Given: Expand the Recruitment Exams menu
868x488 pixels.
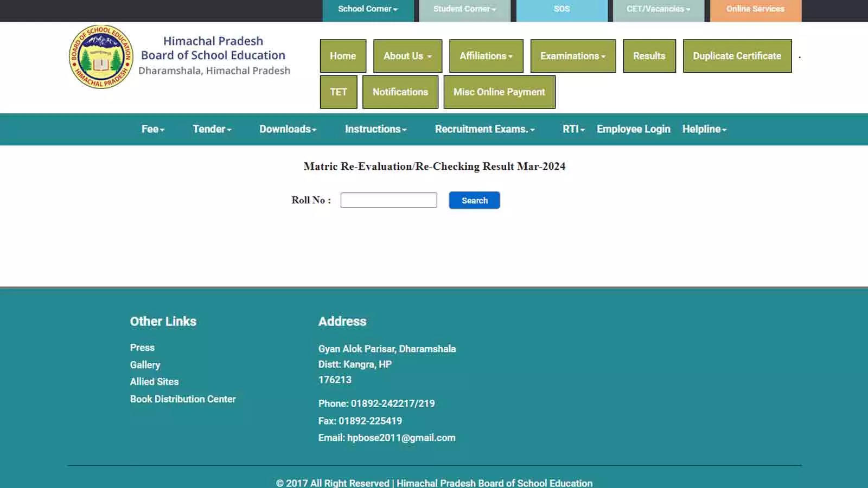Looking at the screenshot, I should coord(484,129).
